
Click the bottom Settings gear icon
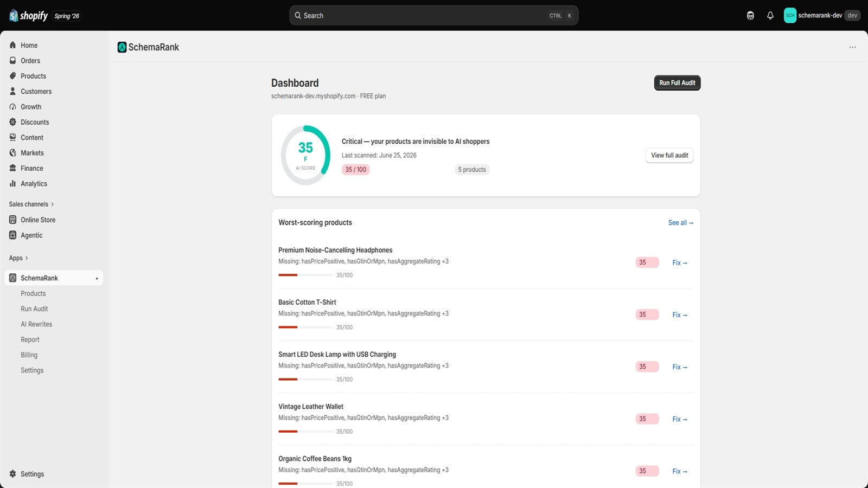click(13, 474)
